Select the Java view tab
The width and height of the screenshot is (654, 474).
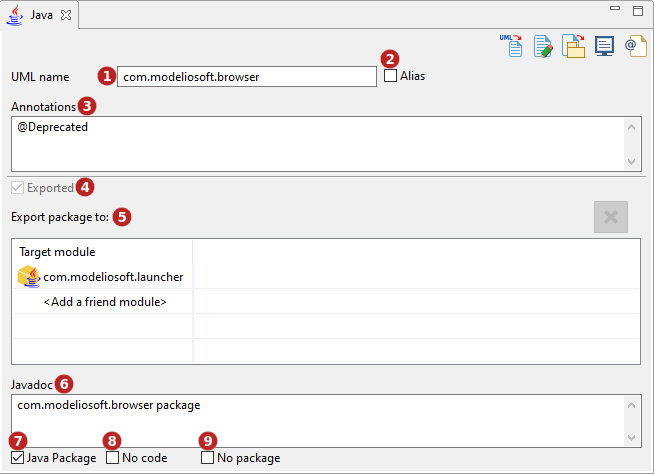click(x=41, y=15)
